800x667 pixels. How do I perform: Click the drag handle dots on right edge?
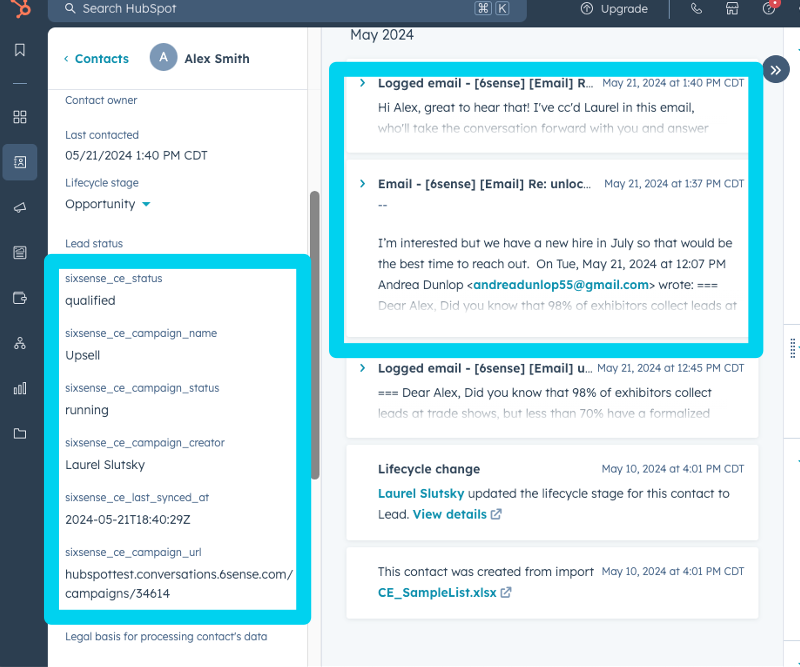click(792, 348)
